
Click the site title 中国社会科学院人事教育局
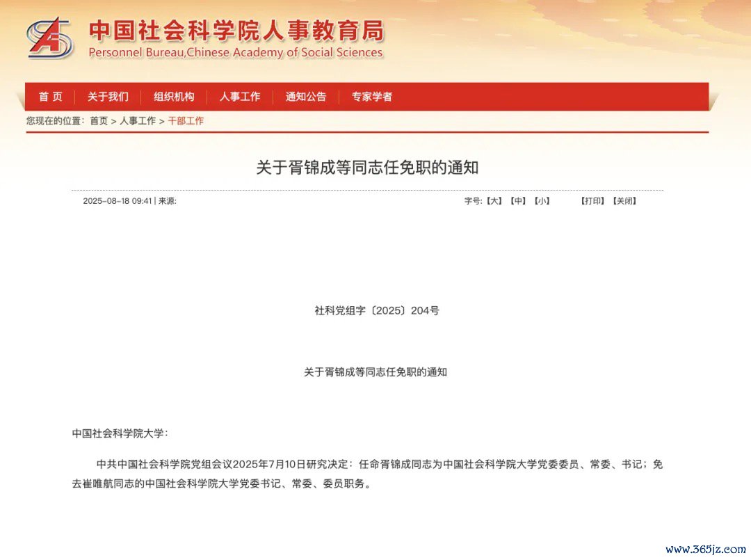click(x=236, y=31)
